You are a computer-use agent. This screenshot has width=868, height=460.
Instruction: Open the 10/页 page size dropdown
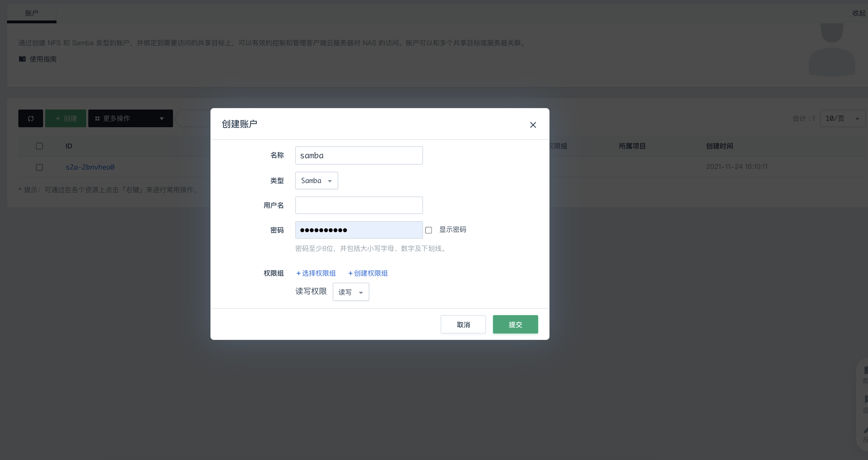tap(842, 118)
